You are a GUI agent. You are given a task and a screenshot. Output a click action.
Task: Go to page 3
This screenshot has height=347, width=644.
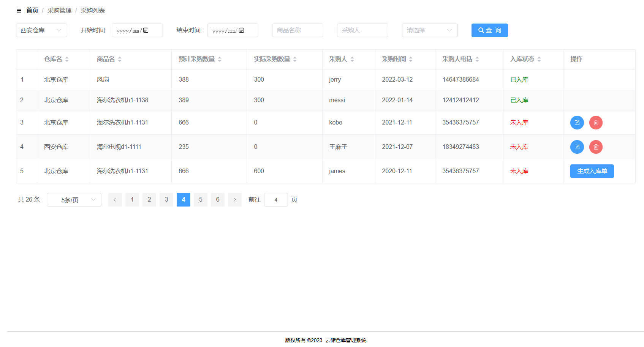(x=166, y=200)
